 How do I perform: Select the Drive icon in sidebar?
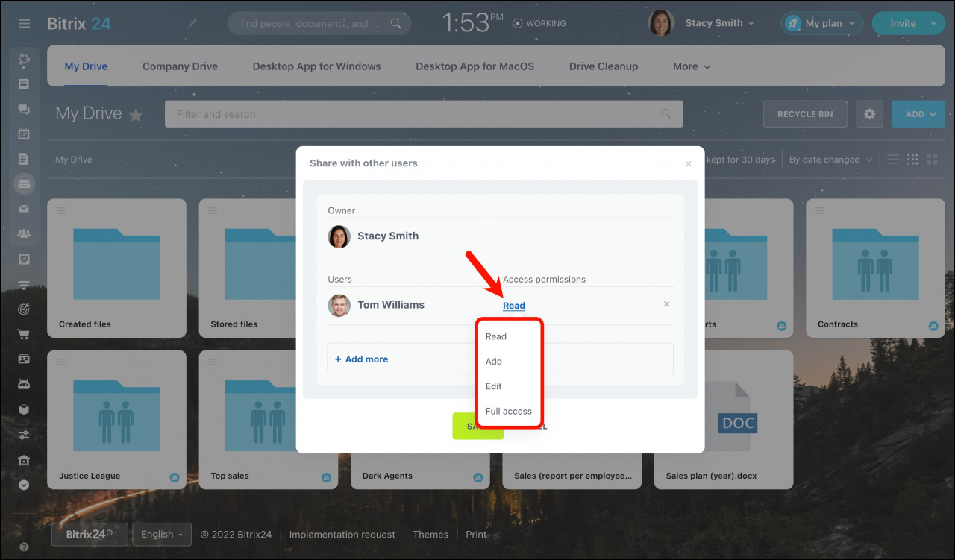point(24,183)
